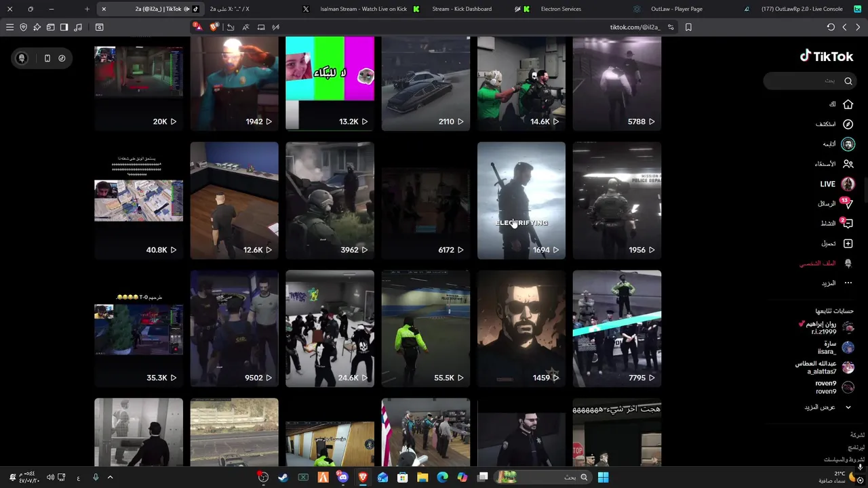
Task: Click the floating microphone avatar button
Action: pyautogui.click(x=21, y=58)
